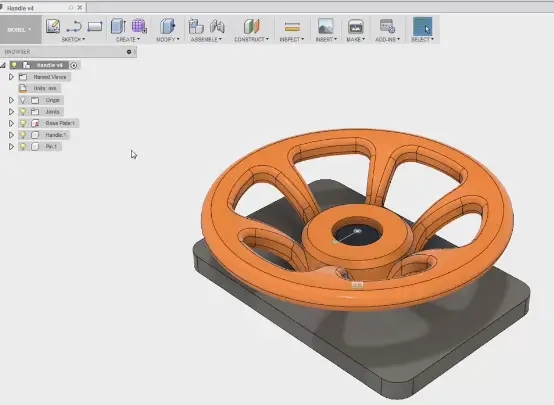
Task: Select the Base Plate:1 label
Action: [x=60, y=123]
